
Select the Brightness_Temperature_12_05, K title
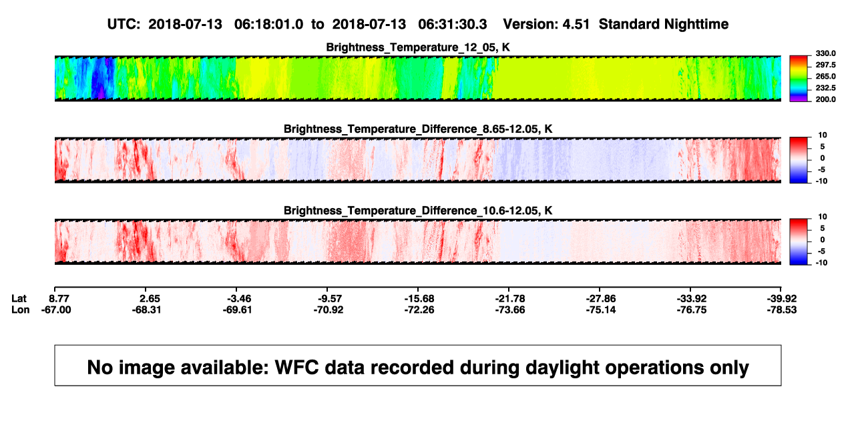tap(418, 47)
